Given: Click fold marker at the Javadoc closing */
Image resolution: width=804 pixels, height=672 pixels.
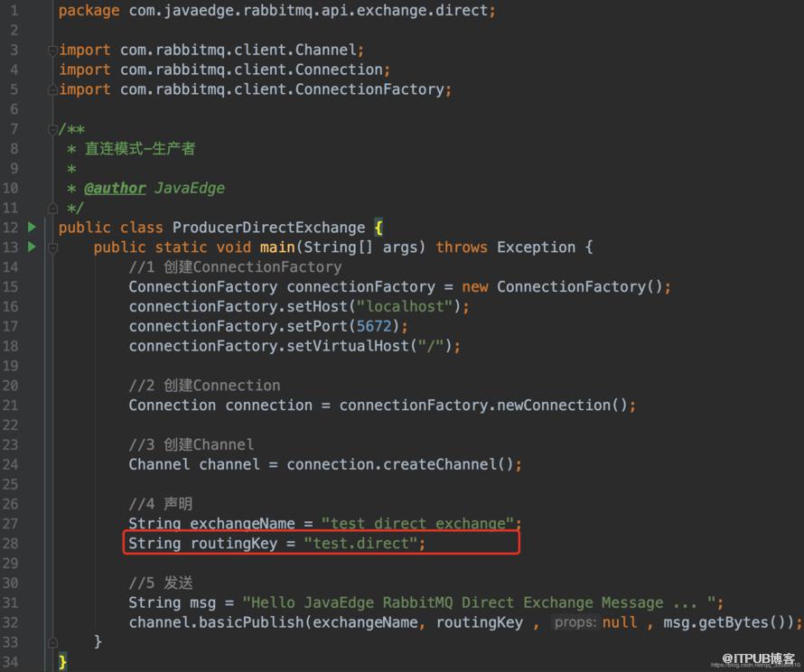Looking at the screenshot, I should [51, 208].
